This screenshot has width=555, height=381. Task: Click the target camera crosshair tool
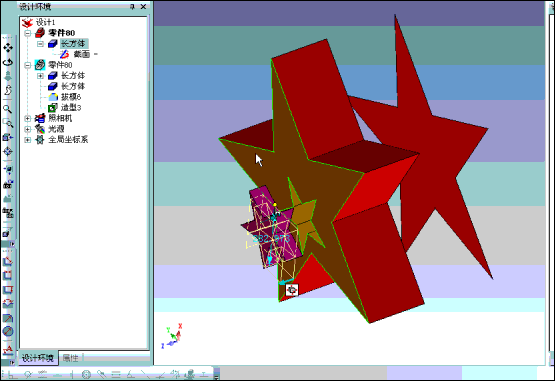[x=8, y=152]
